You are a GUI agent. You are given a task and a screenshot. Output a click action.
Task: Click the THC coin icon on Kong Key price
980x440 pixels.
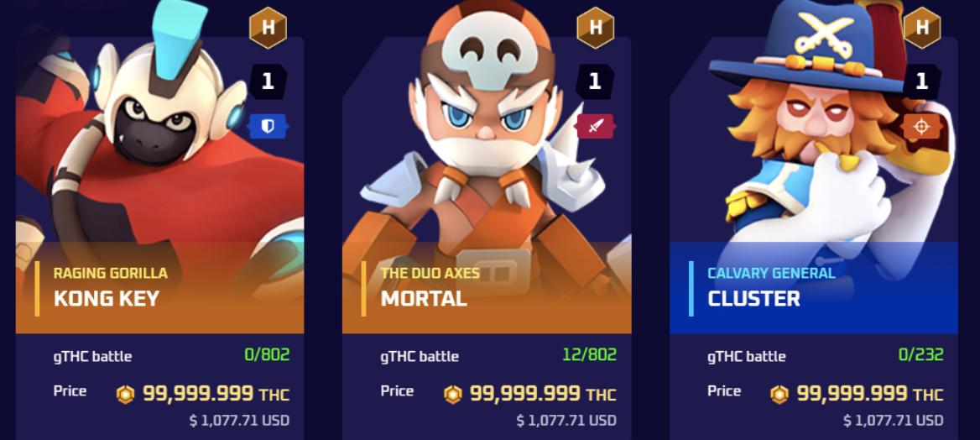[x=126, y=395]
